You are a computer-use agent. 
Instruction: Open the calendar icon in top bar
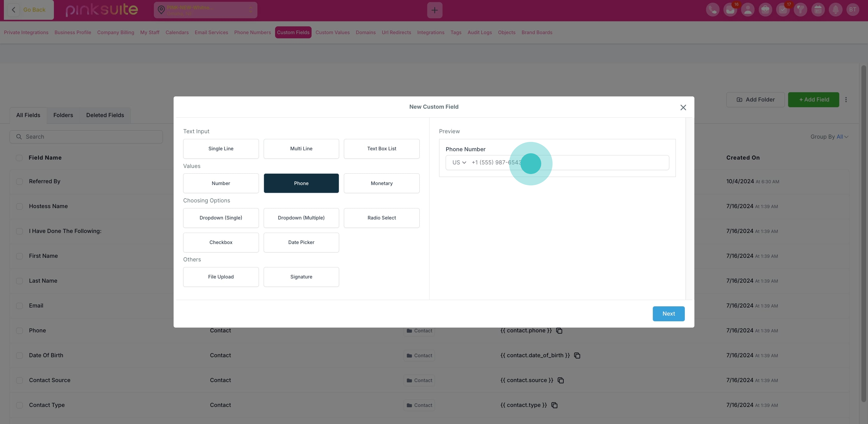817,10
